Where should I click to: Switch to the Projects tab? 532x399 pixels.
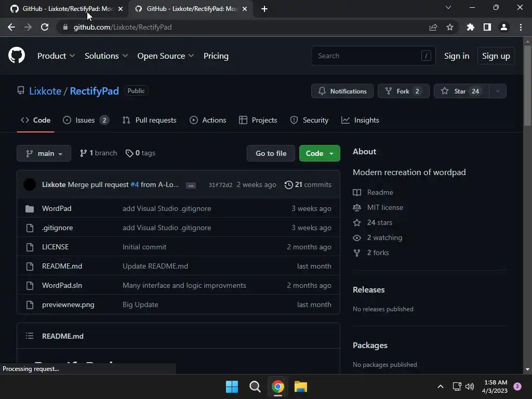coord(258,120)
